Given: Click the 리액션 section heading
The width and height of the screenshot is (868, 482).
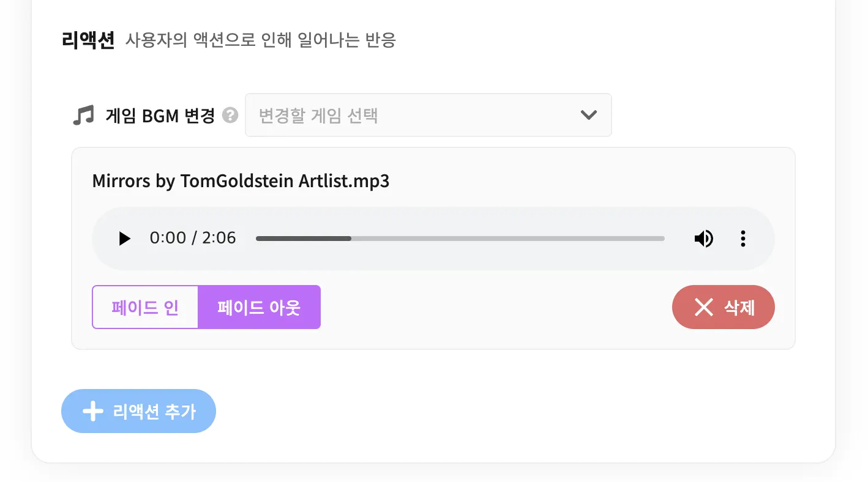Looking at the screenshot, I should click(x=88, y=40).
